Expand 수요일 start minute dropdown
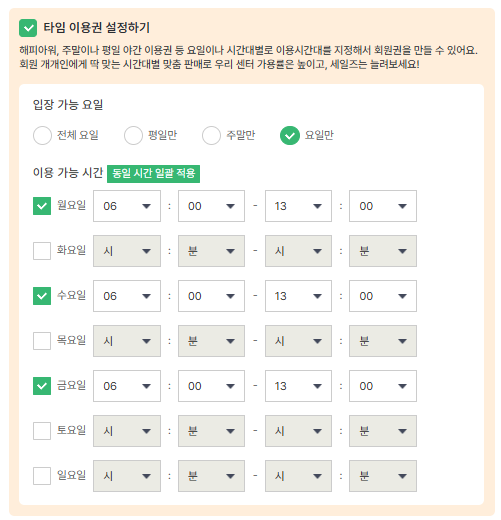 pyautogui.click(x=211, y=296)
